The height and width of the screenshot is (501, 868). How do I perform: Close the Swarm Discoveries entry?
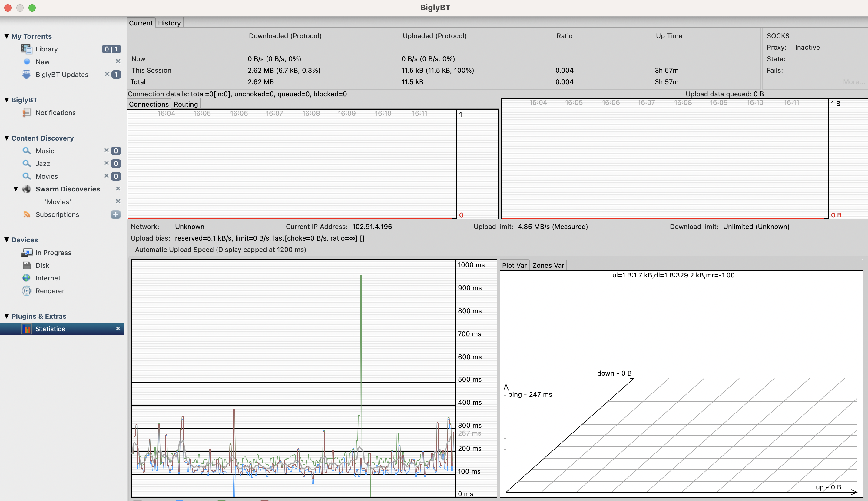tap(118, 189)
